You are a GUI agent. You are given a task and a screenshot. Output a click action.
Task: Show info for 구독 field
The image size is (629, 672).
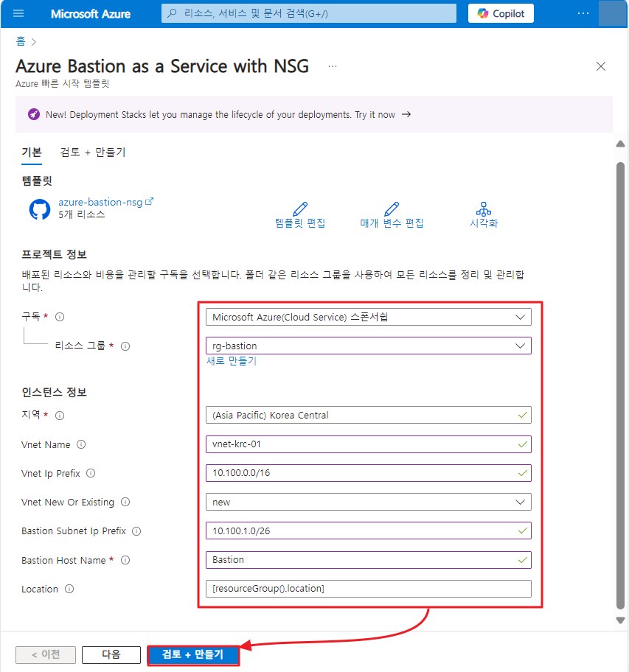(60, 317)
